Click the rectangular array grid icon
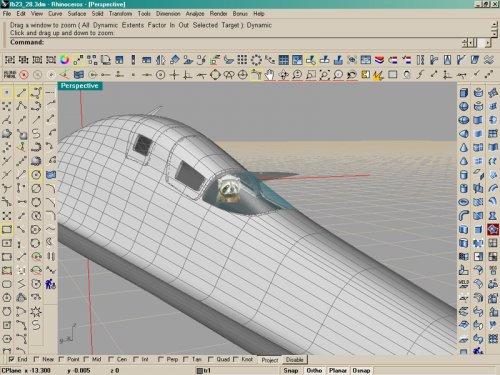 click(x=242, y=60)
